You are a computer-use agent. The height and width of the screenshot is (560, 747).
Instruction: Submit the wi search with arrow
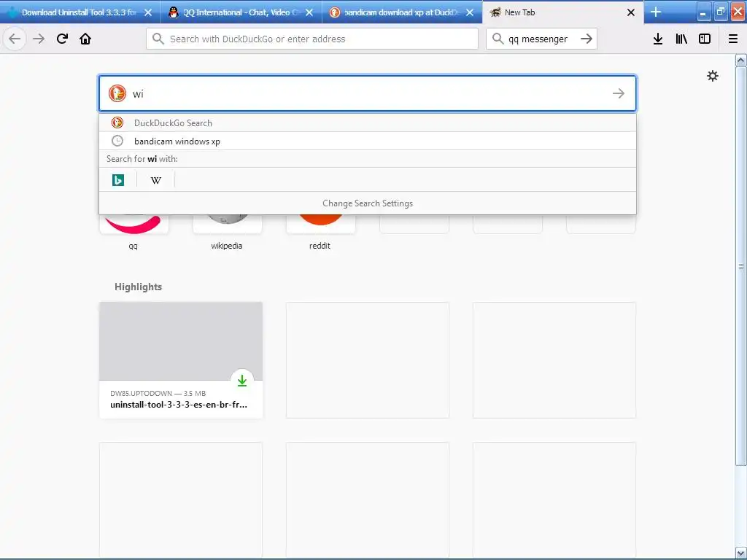click(619, 93)
